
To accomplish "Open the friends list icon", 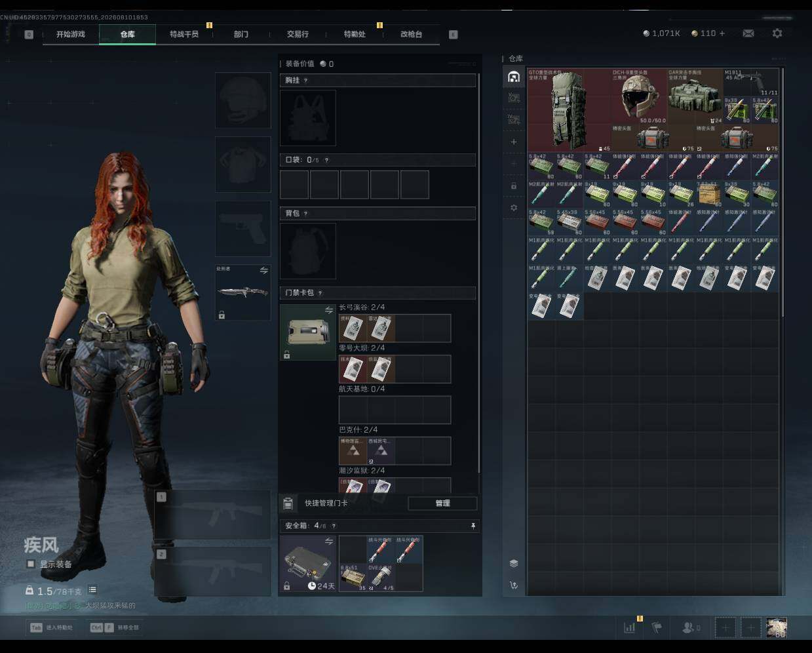I will (x=690, y=627).
